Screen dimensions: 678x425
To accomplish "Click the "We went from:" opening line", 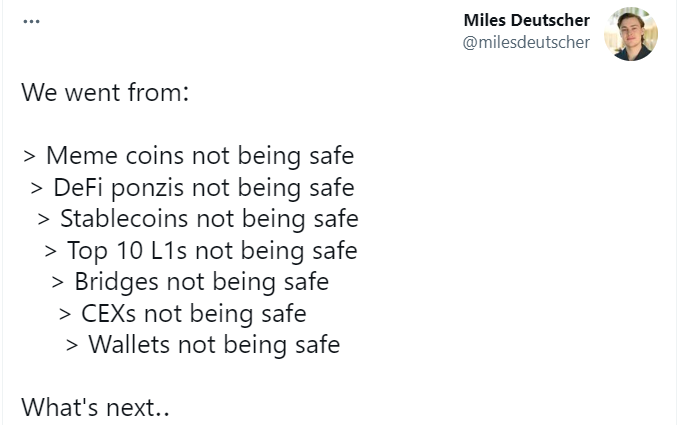I will (105, 94).
